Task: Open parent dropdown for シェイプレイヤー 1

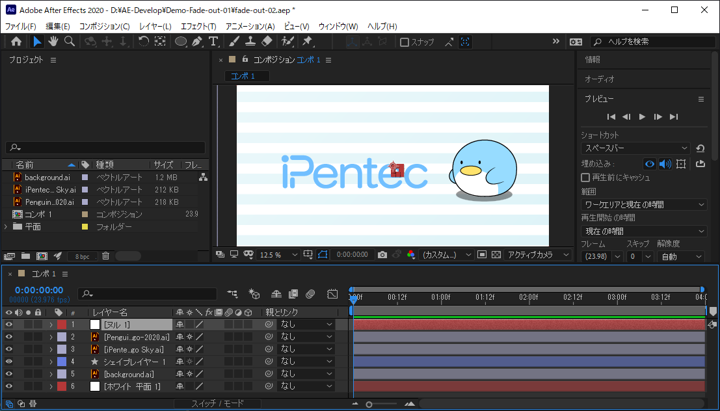Action: (306, 362)
